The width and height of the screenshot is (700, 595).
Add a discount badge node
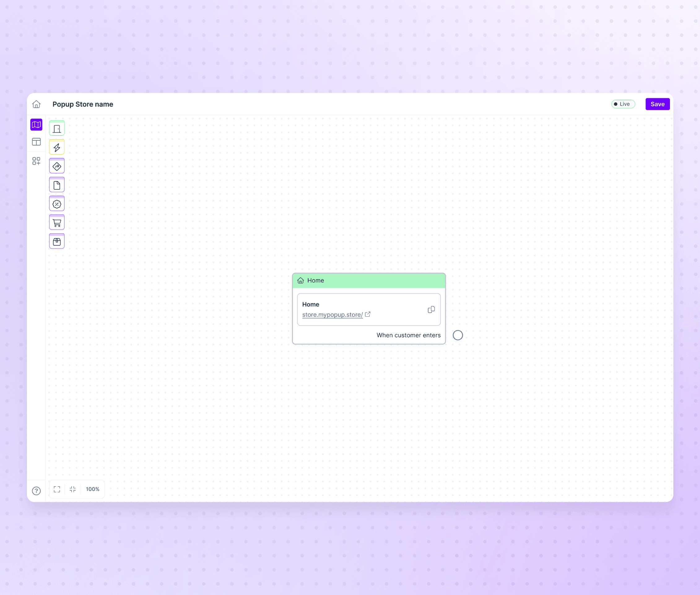pos(57,204)
